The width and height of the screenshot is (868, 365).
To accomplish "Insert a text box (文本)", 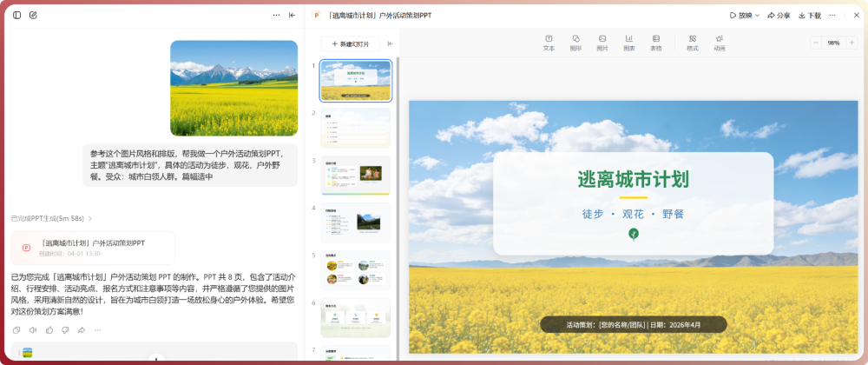I will point(549,43).
